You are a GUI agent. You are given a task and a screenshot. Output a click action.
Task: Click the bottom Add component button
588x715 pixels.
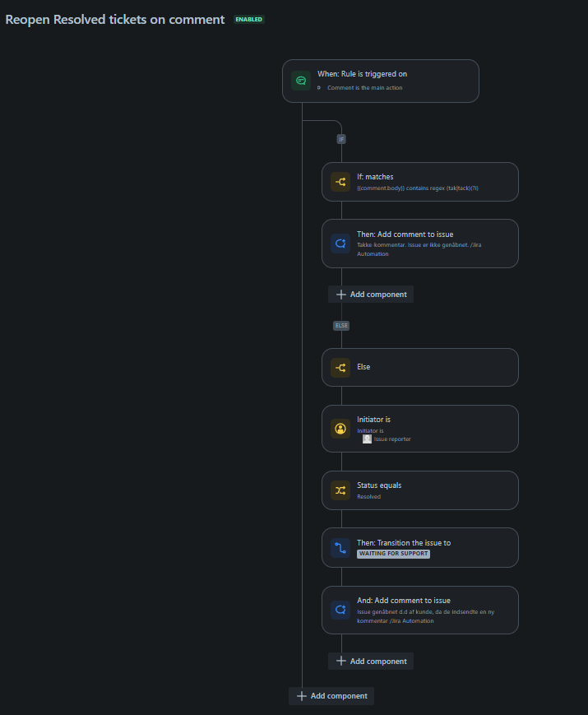[x=331, y=695]
